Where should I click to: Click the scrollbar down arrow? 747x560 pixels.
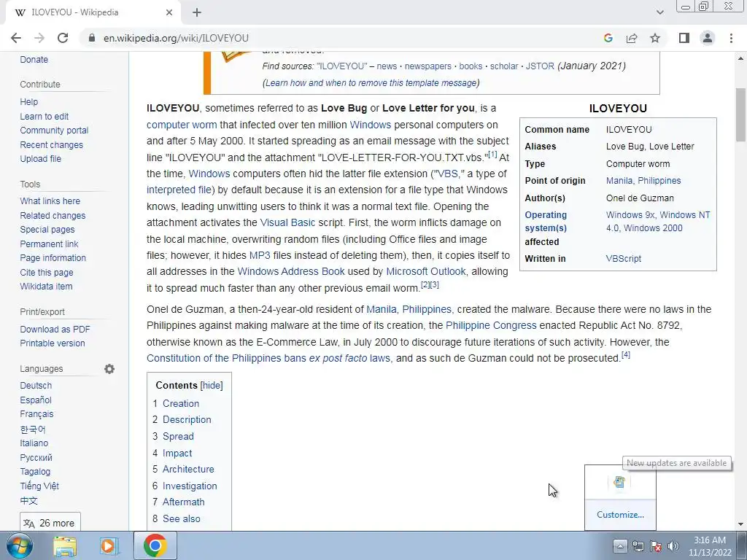point(740,524)
